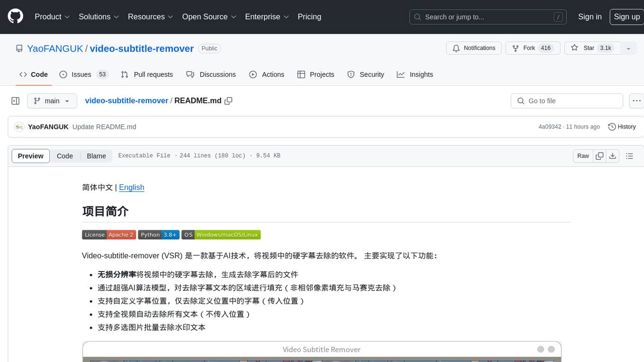Switch to the Discussions tab
Image resolution: width=644 pixels, height=362 pixels.
click(211, 74)
